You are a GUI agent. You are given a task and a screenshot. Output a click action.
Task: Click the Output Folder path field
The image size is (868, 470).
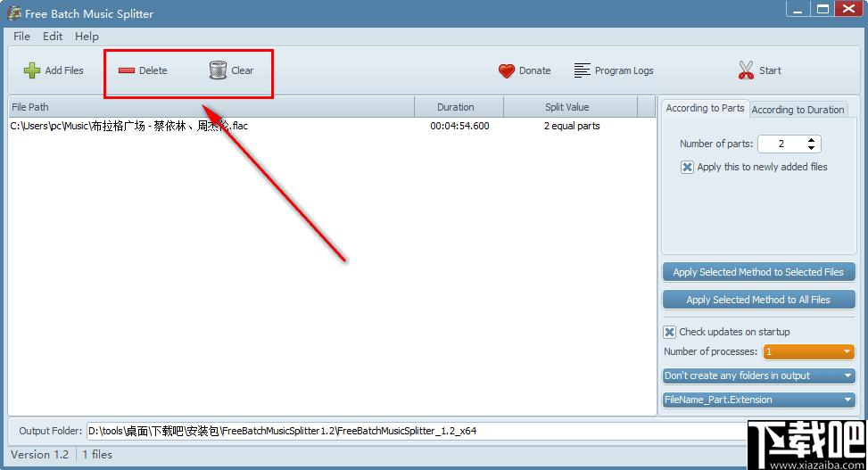coord(410,431)
